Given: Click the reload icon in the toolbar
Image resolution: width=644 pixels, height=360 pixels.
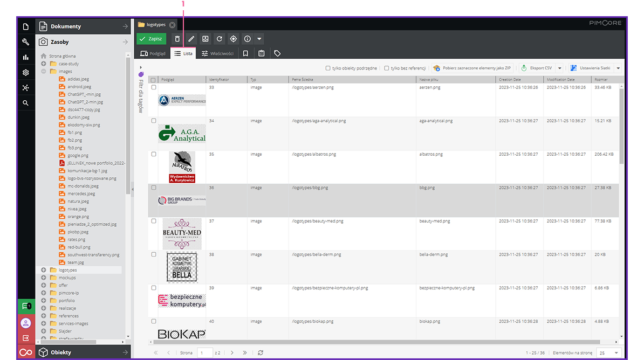Looking at the screenshot, I should pos(220,39).
